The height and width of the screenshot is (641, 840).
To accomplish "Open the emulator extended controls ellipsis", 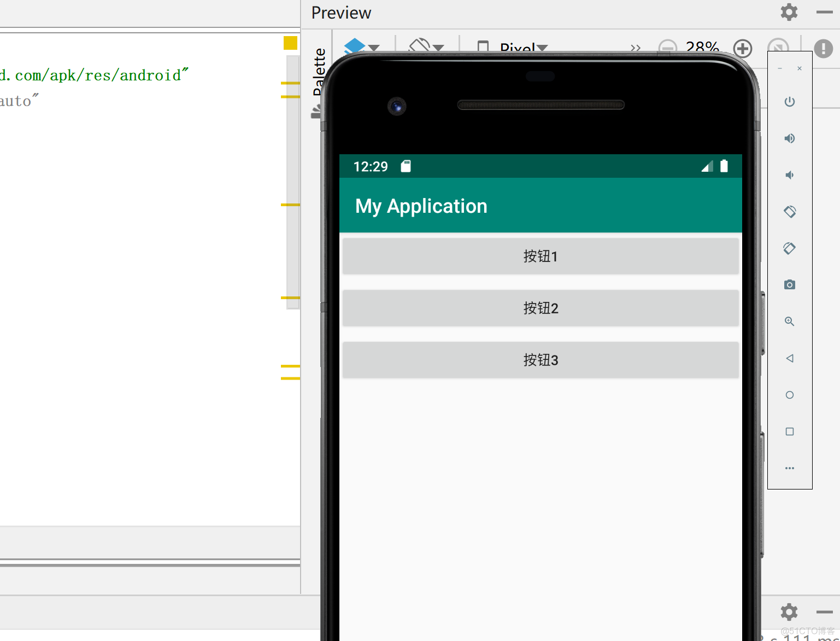I will coord(790,468).
